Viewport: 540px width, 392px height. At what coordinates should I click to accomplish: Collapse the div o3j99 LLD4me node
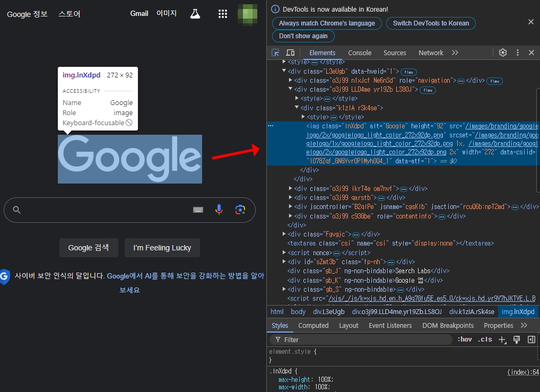click(290, 89)
